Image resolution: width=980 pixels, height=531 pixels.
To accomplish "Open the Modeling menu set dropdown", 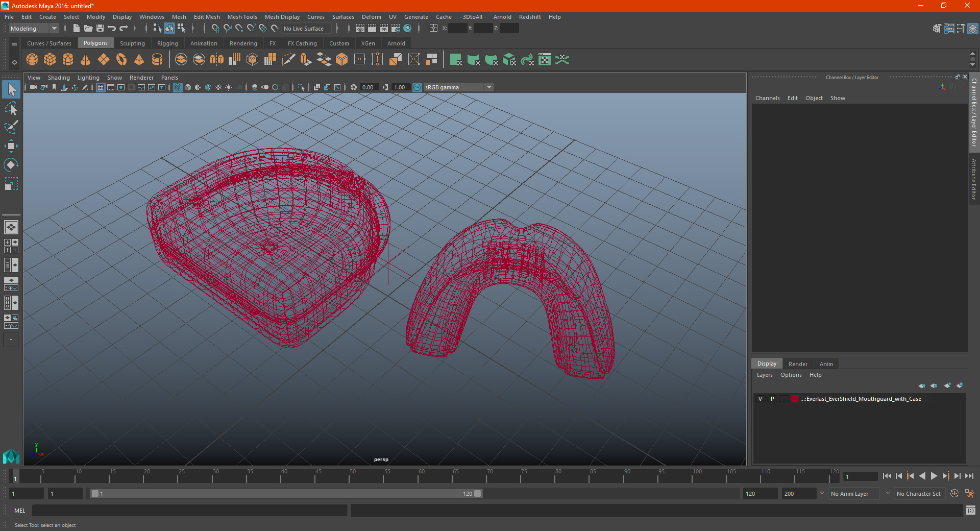I will click(34, 29).
